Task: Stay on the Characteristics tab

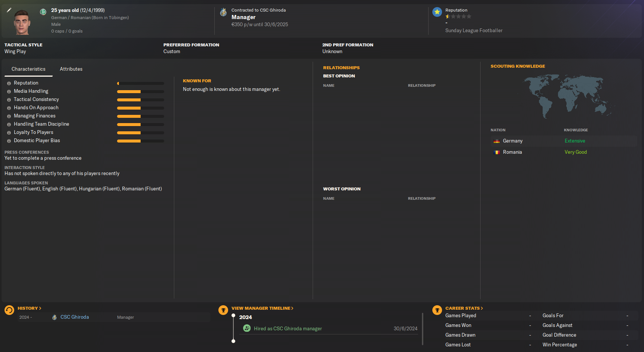Action: (28, 69)
